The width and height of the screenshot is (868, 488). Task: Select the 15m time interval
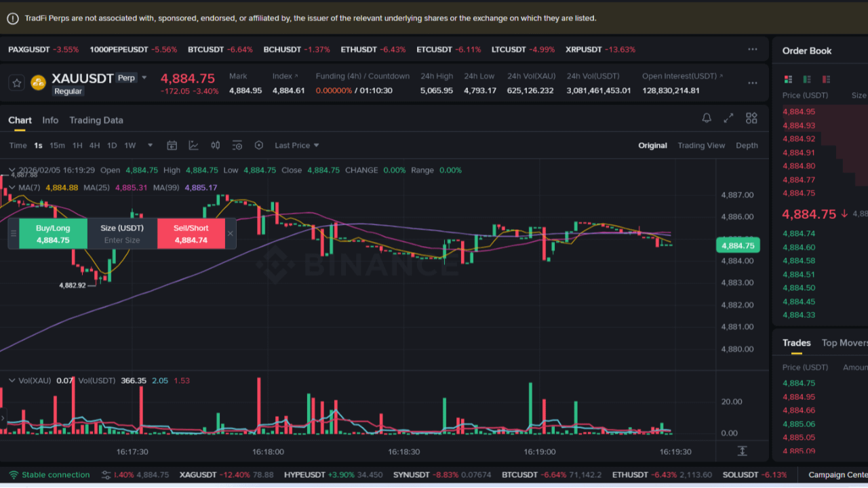coord(57,145)
